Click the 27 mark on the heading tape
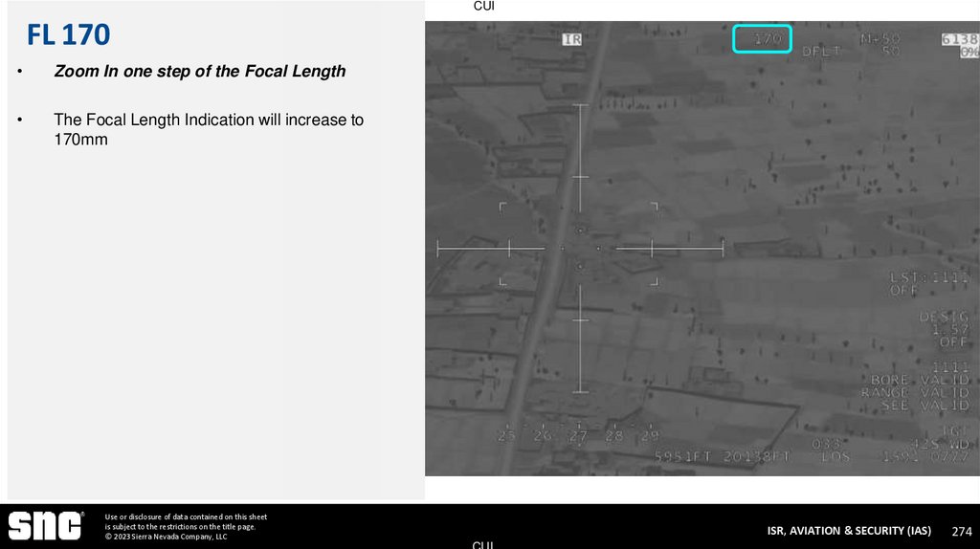Screen dimensions: 980x549 (x=578, y=436)
